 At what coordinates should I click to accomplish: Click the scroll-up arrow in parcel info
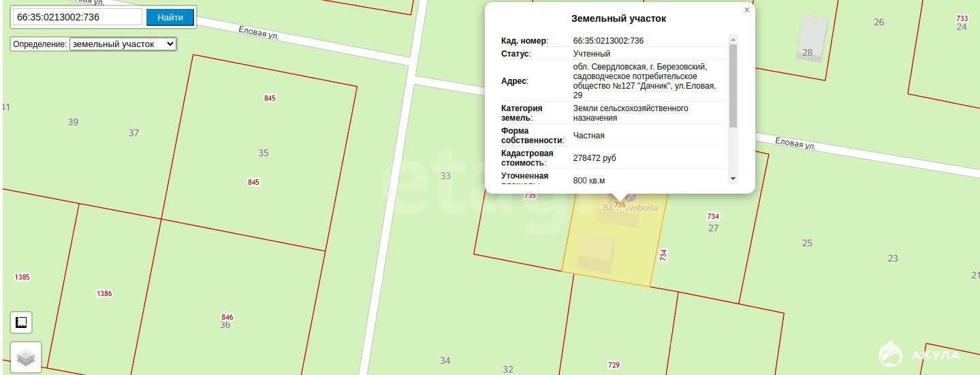coord(733,39)
